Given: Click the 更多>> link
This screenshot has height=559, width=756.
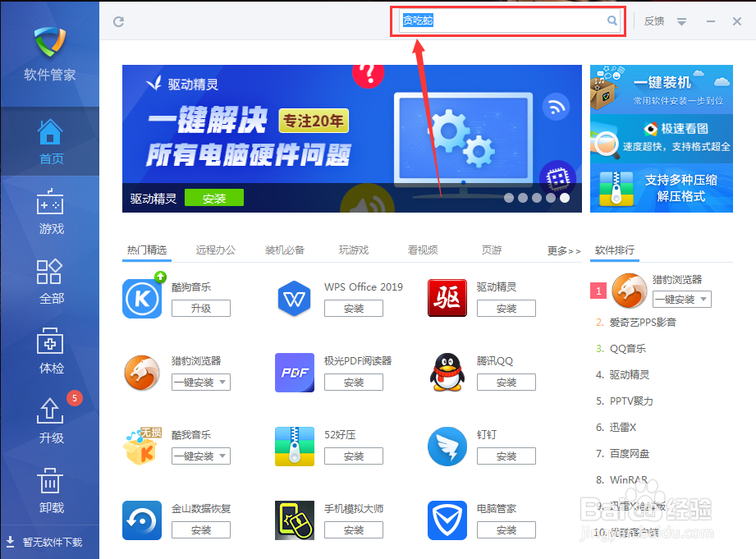Looking at the screenshot, I should tap(564, 251).
